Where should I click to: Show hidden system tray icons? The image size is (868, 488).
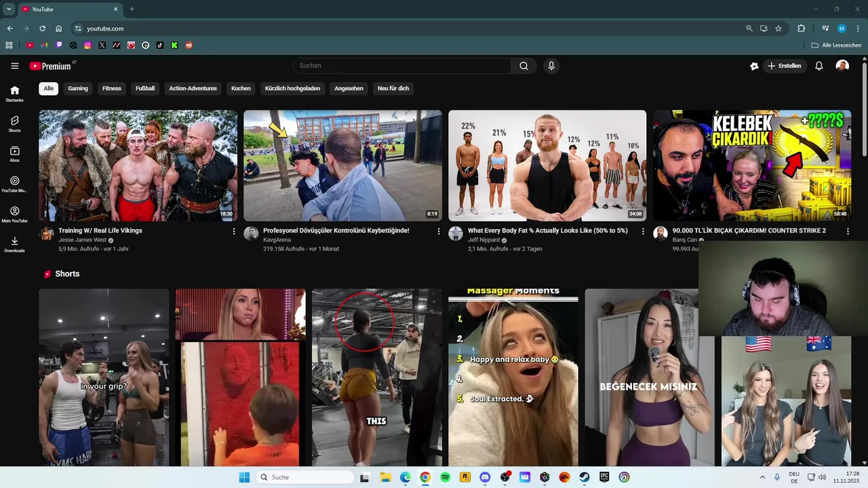[762, 477]
